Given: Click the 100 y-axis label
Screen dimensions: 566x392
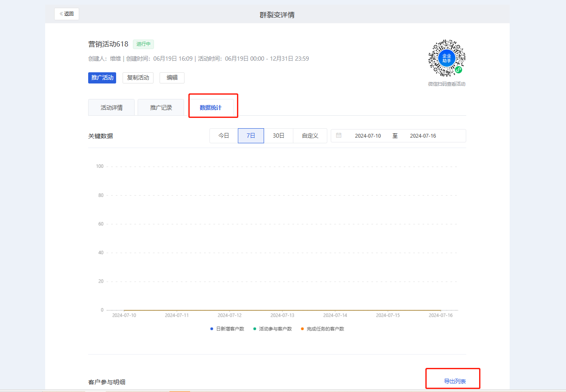Looking at the screenshot, I should tap(99, 167).
